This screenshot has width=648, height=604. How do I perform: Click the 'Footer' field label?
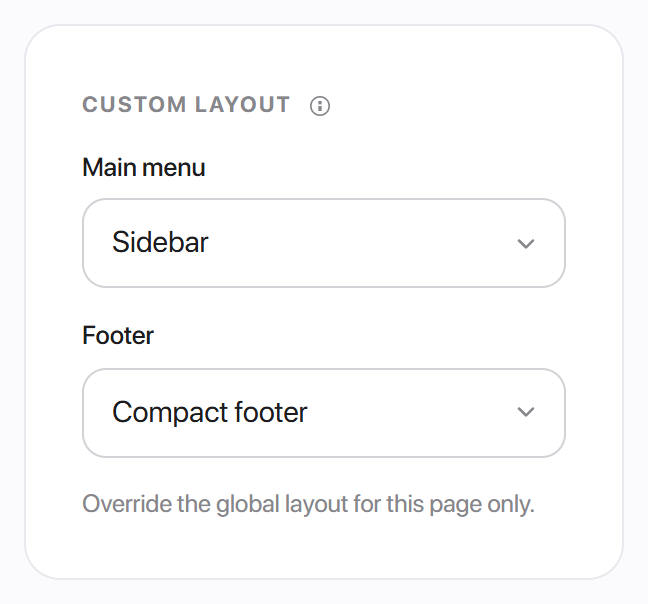118,335
